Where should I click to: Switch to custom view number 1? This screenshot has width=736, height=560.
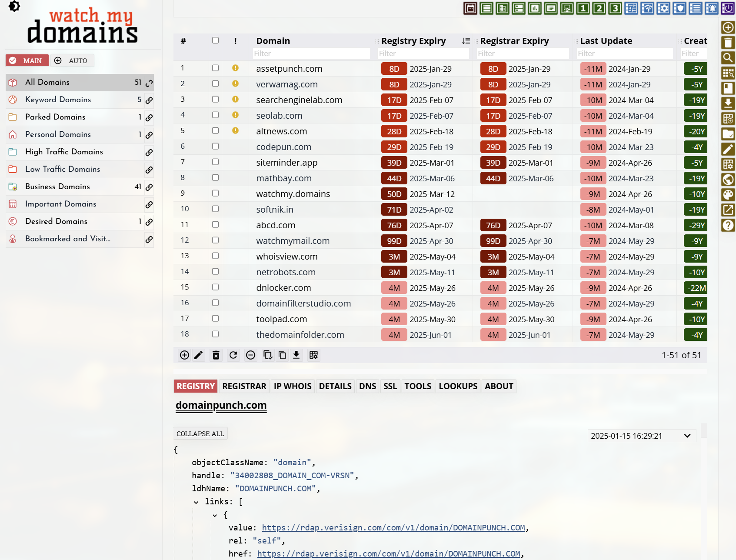583,8
